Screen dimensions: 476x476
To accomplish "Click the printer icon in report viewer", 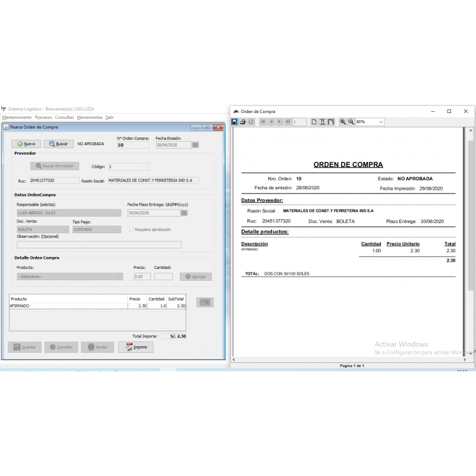I will point(243,122).
